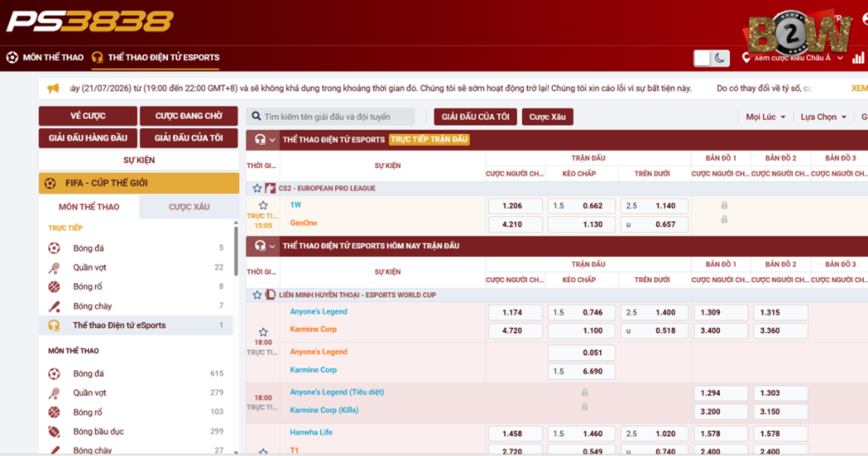The width and height of the screenshot is (868, 456).
Task: Click the PS3838 logo
Action: (x=90, y=21)
